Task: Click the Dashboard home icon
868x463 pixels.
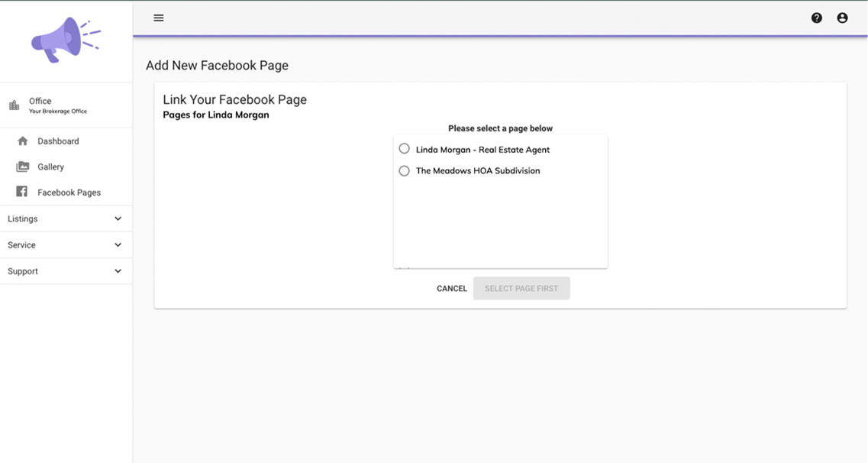Action: [23, 141]
